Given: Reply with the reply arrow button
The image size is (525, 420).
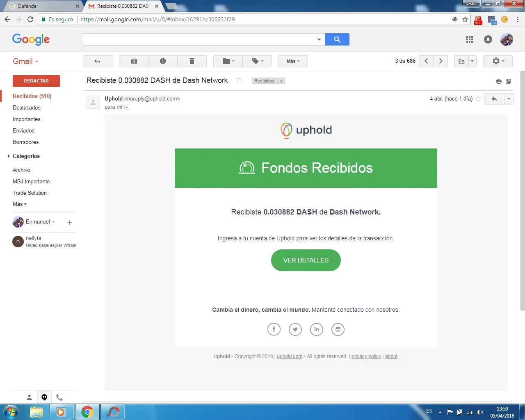Looking at the screenshot, I should click(494, 99).
